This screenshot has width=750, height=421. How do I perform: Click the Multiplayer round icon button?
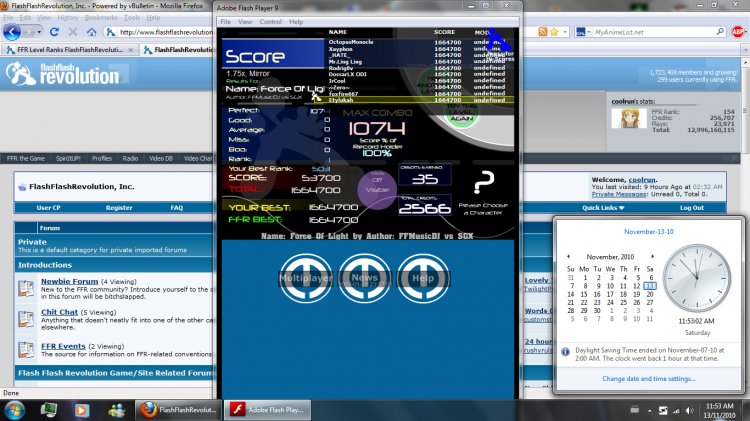(x=306, y=278)
